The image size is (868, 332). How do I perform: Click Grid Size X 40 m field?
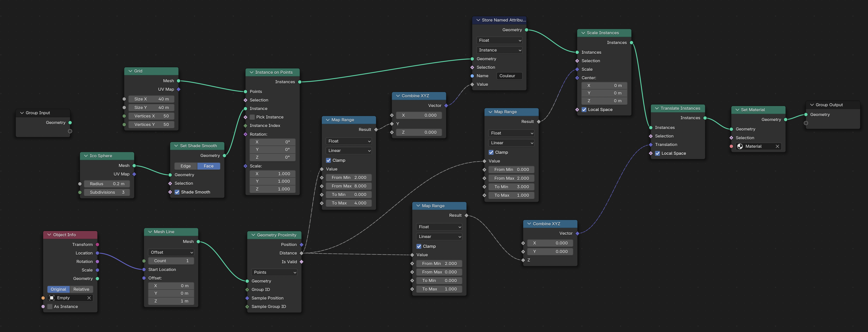tap(151, 99)
